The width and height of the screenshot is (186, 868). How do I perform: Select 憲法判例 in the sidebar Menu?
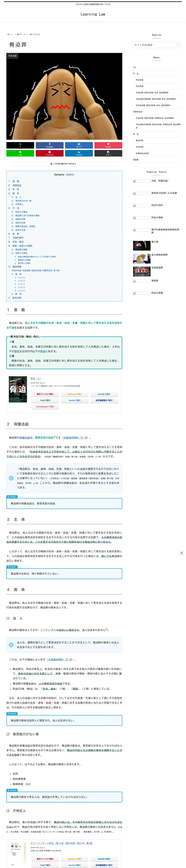[x=139, y=140]
